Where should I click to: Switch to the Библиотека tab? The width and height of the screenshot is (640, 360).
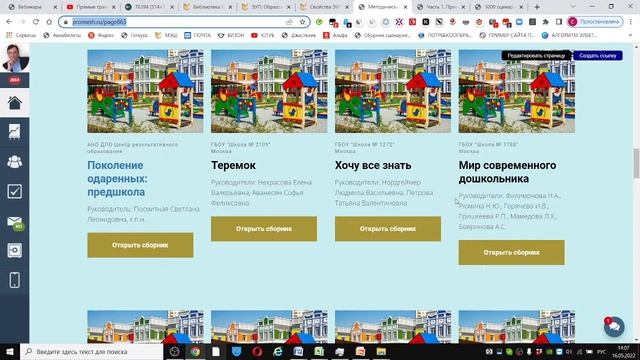[209, 7]
